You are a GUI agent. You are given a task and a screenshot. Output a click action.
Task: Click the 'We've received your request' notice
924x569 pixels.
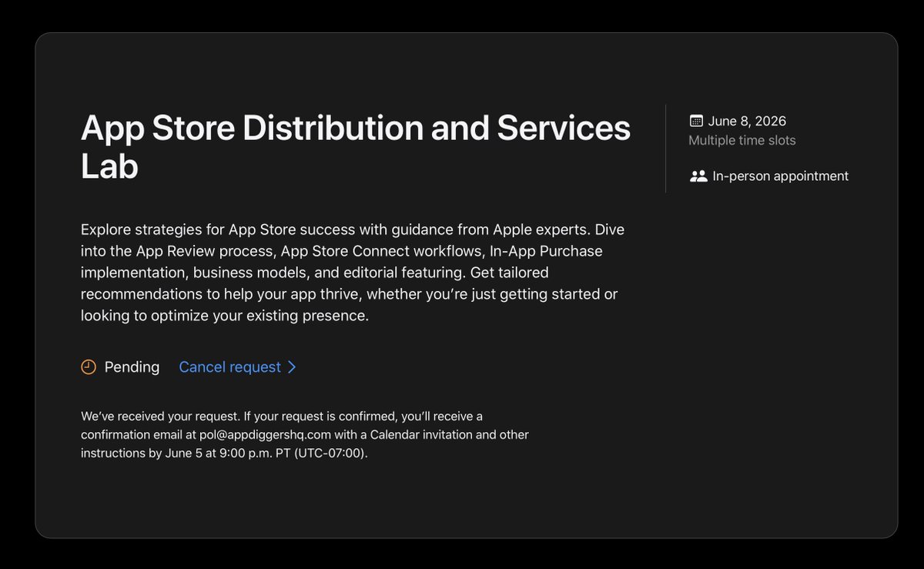tap(305, 435)
